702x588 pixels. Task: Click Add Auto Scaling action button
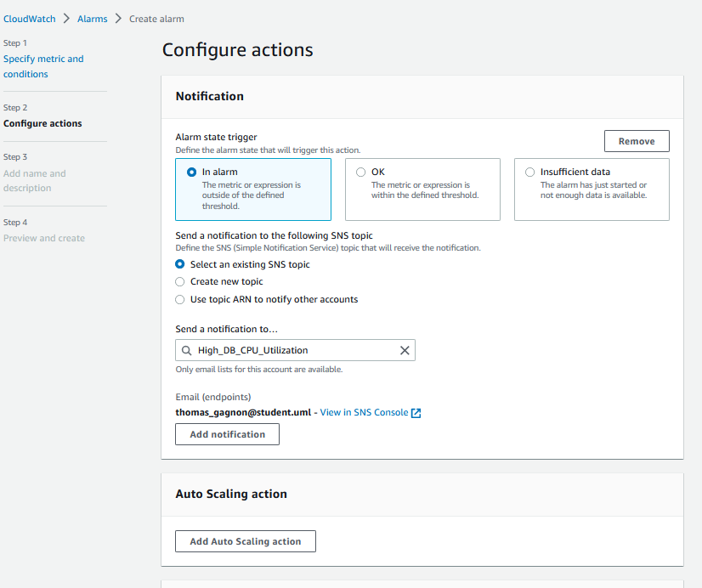click(245, 541)
